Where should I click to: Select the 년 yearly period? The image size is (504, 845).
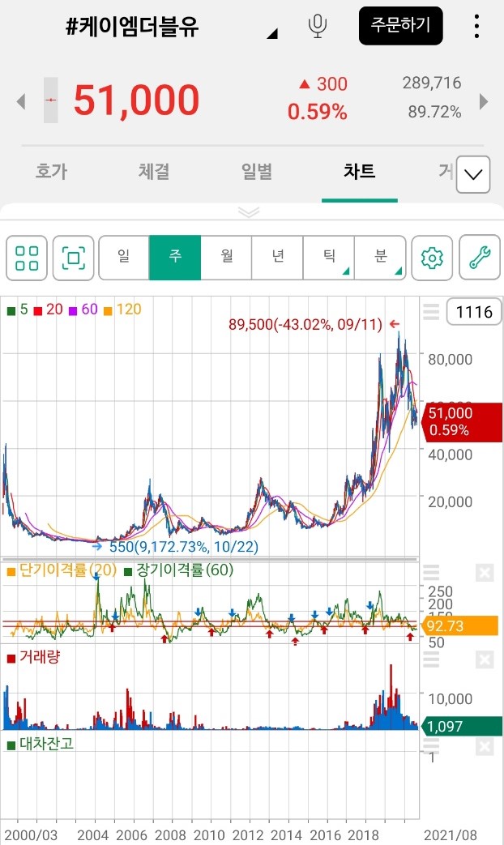(278, 258)
